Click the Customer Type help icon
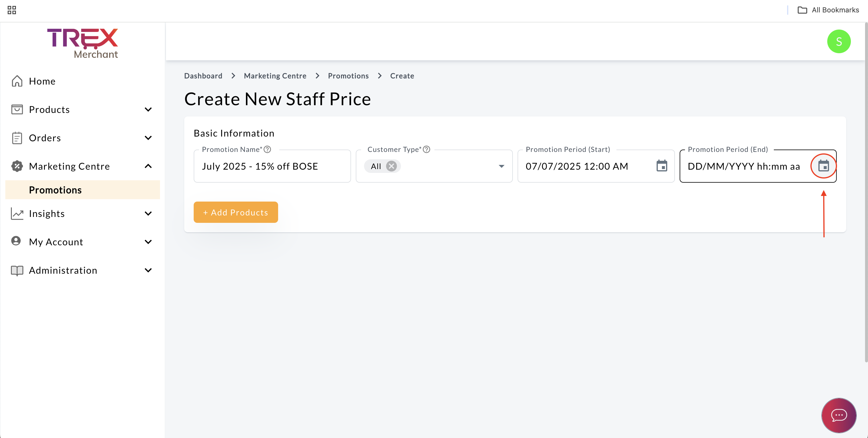Image resolution: width=868 pixels, height=438 pixels. click(426, 149)
